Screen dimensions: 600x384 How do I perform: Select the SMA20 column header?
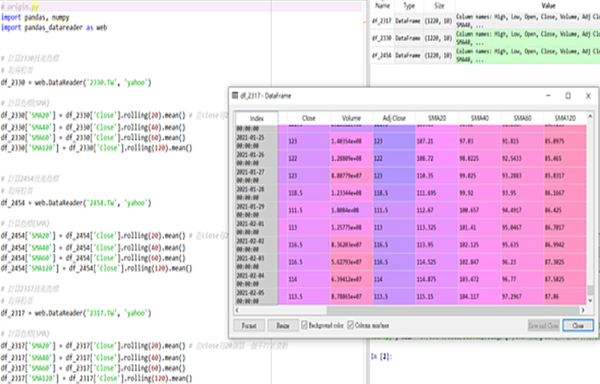coord(437,118)
